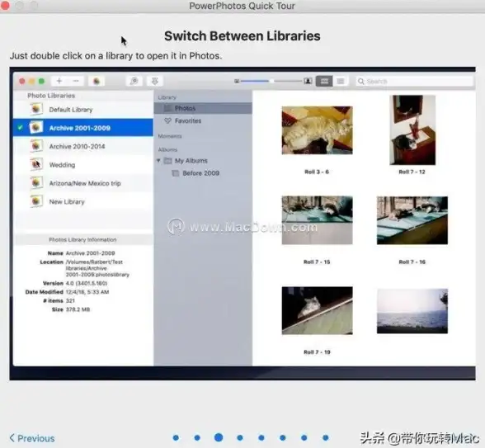Image resolution: width=485 pixels, height=448 pixels.
Task: Jump to the fifth tour page dot
Action: tap(261, 437)
